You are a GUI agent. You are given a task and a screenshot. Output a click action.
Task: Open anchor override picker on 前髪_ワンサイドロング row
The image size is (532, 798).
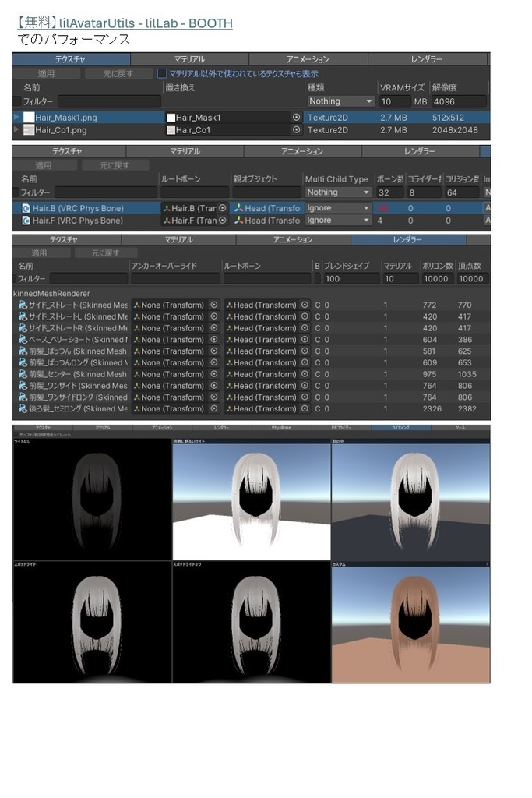pyautogui.click(x=214, y=397)
